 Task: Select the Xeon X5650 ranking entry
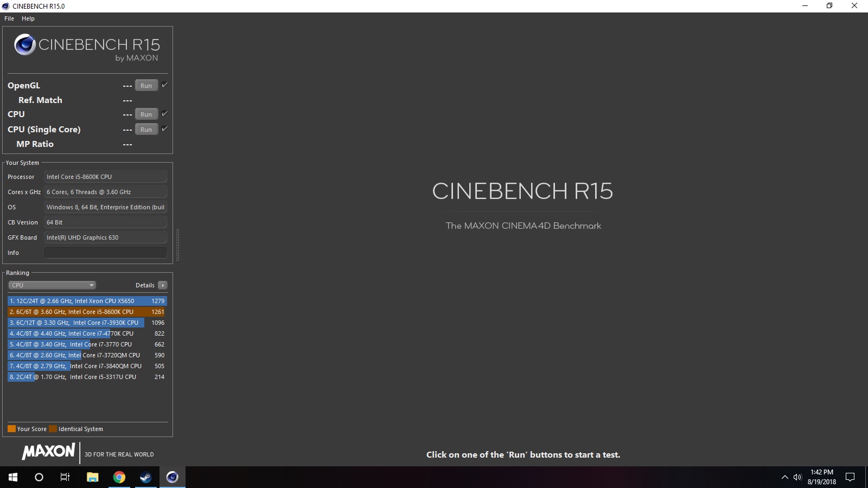pos(87,301)
